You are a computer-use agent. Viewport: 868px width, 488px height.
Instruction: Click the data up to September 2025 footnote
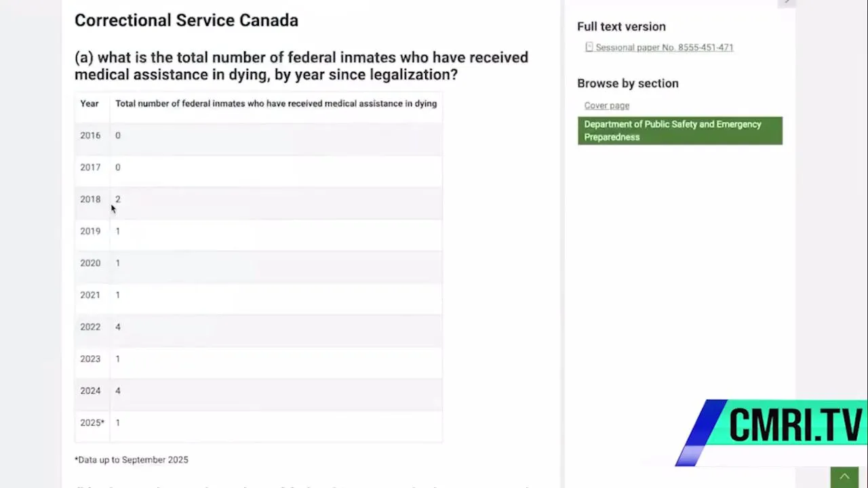132,460
